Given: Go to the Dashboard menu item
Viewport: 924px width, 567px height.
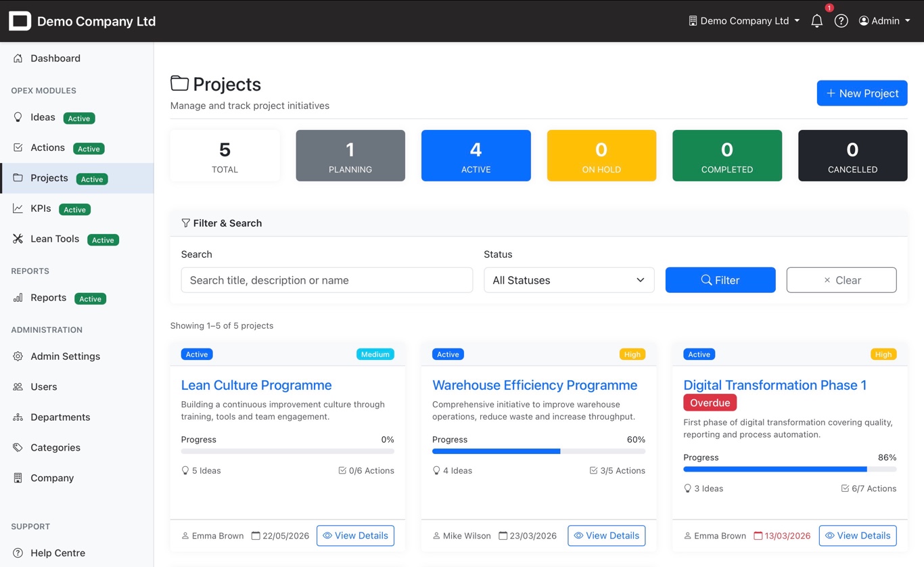Looking at the screenshot, I should [54, 58].
